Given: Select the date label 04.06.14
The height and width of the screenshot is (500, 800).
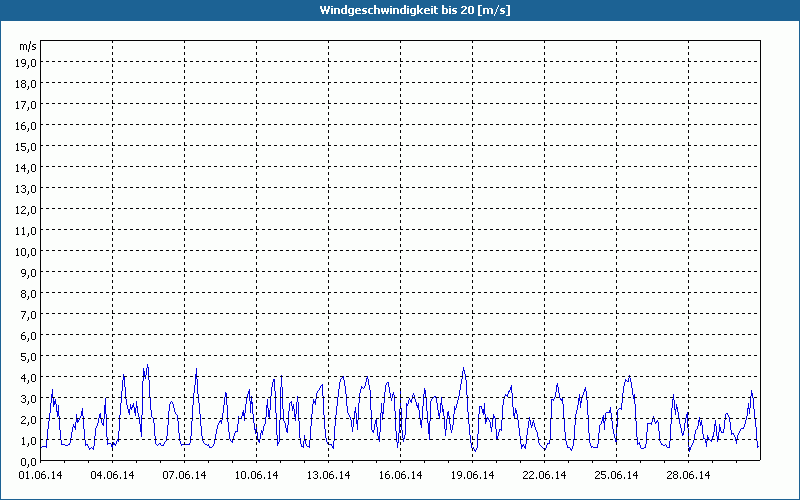Looking at the screenshot, I should pyautogui.click(x=112, y=475).
